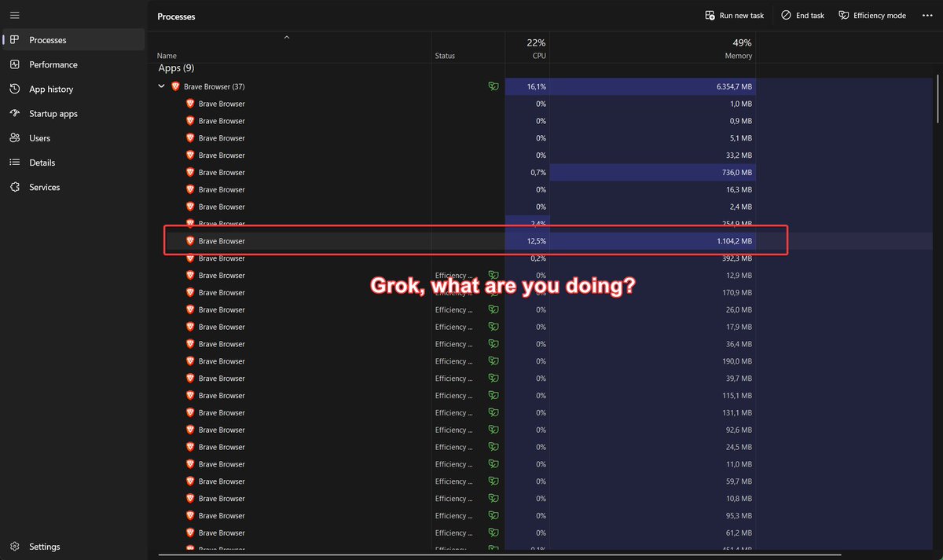943x560 pixels.
Task: Click Brave icon on the 33,2 MB row
Action: 190,156
